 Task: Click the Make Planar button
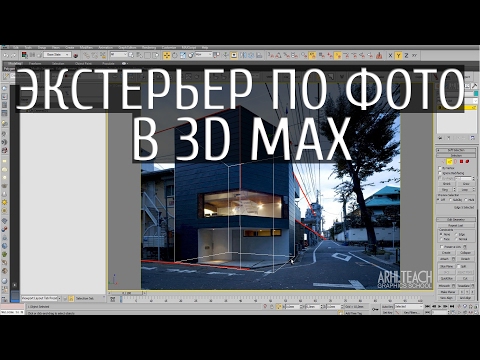pos(448,292)
